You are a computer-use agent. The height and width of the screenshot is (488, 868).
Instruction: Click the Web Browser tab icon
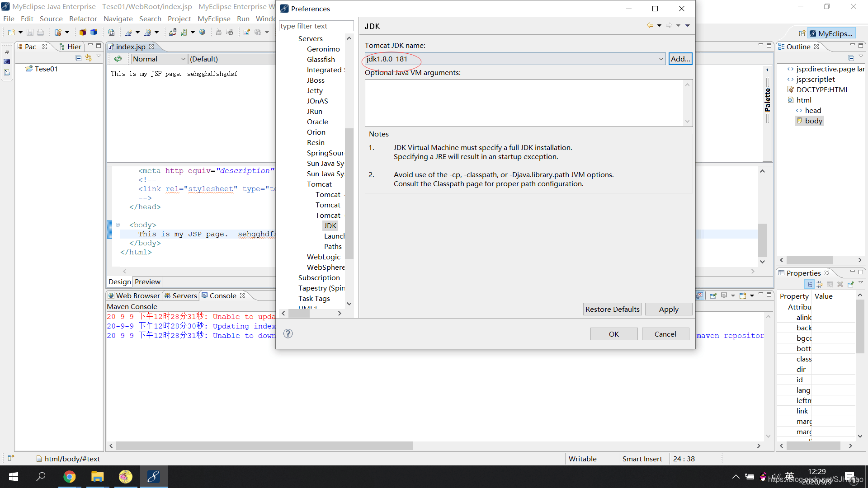(112, 296)
